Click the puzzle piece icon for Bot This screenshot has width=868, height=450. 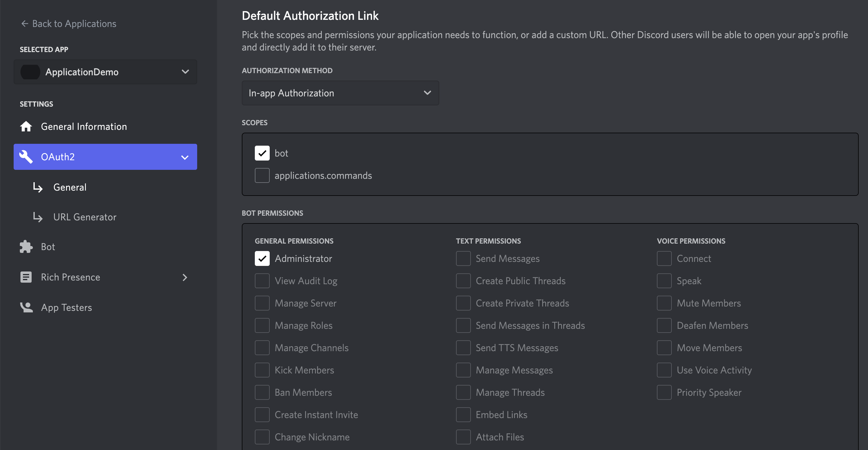(x=26, y=247)
